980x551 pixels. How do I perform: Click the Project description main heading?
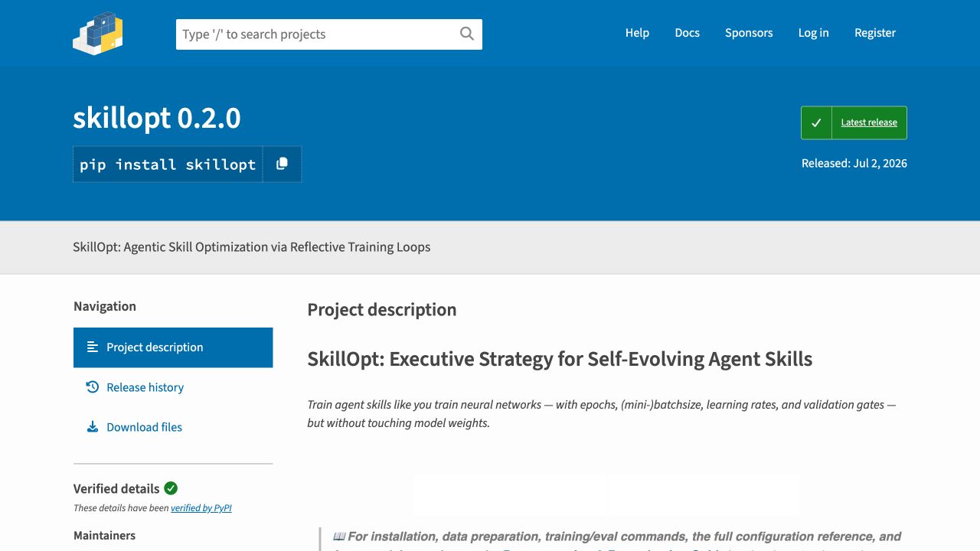[382, 310]
